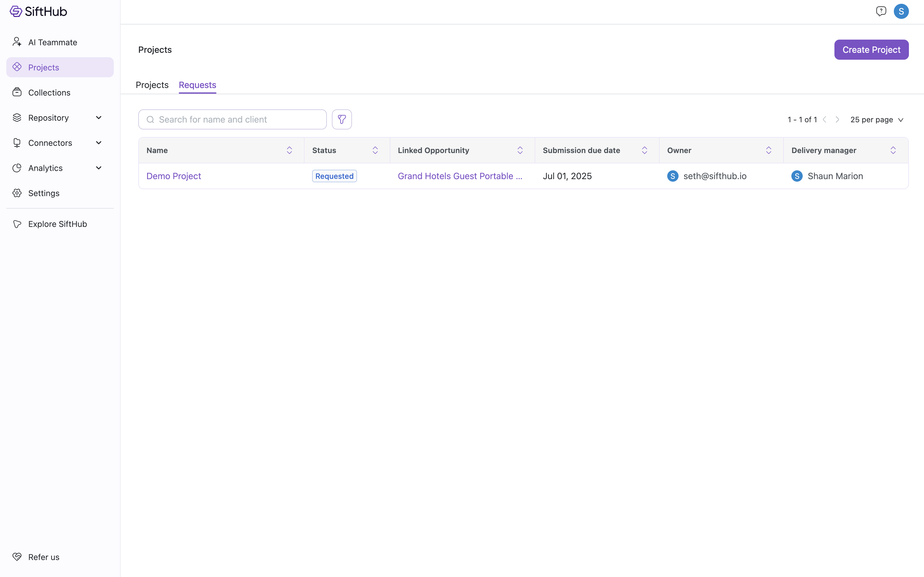Open Grand Hotels Guest Portable opportunity link

point(459,176)
